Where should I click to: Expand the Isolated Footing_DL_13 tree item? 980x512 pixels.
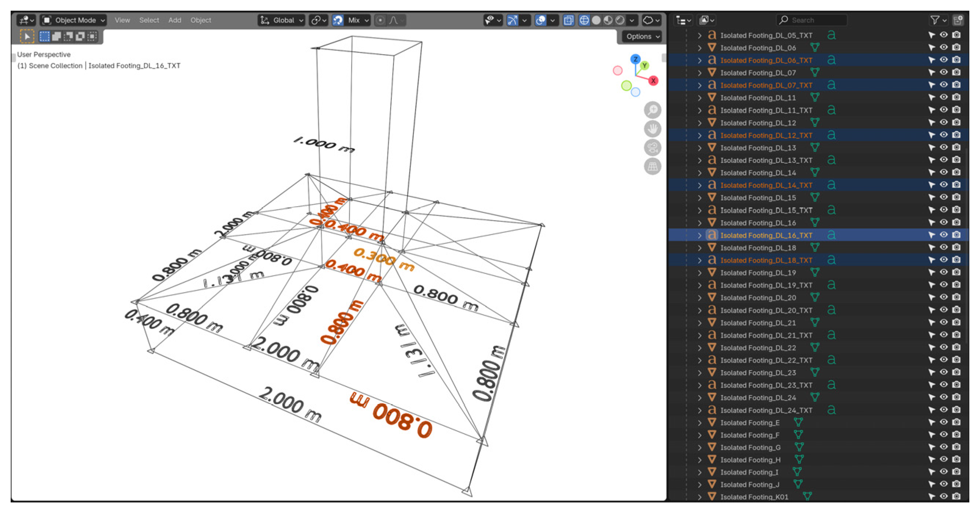pos(699,148)
